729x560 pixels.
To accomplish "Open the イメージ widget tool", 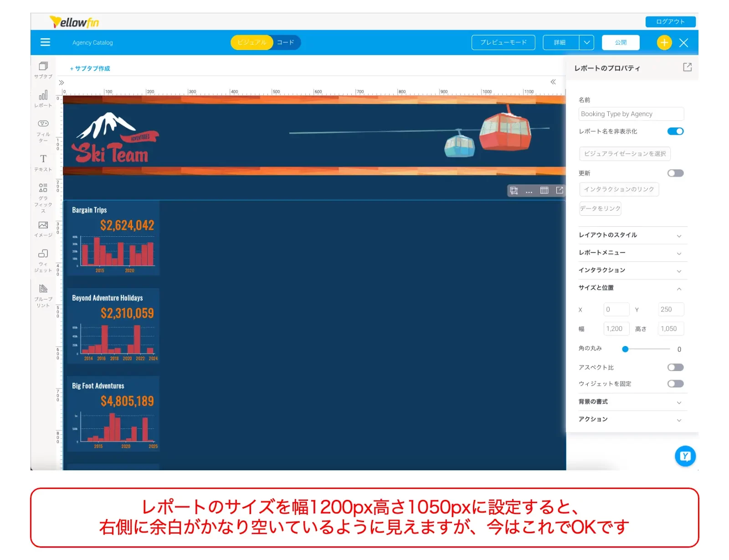I will coord(43,229).
